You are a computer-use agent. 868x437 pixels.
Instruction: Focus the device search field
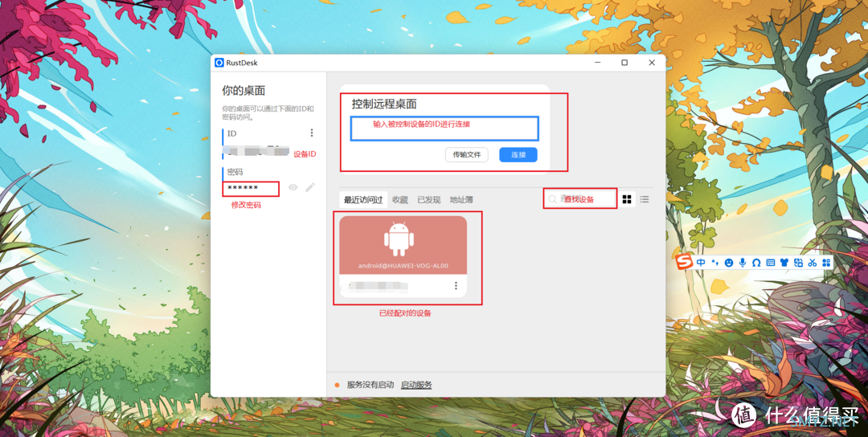tap(580, 199)
